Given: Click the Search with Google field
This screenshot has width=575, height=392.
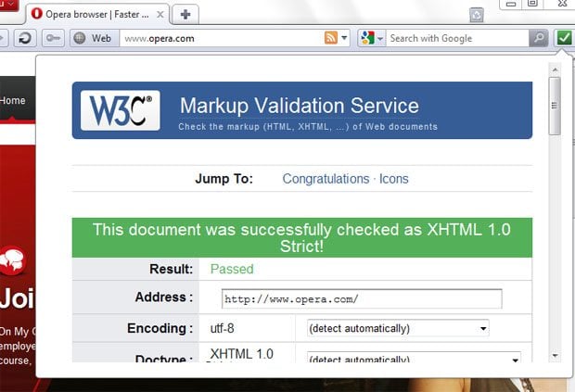Looking at the screenshot, I should [457, 38].
